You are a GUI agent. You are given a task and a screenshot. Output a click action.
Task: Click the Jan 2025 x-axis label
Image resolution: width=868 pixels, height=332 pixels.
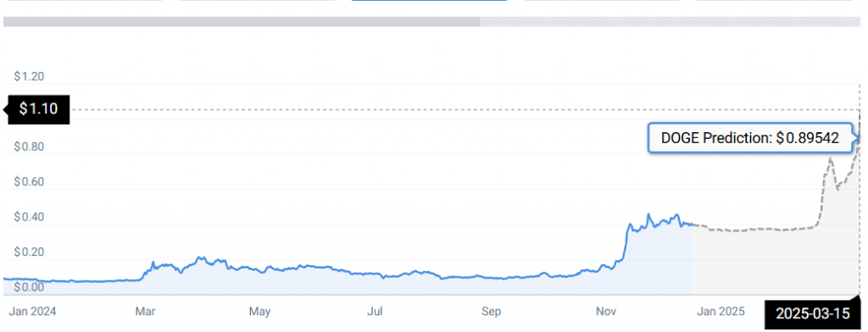(721, 312)
